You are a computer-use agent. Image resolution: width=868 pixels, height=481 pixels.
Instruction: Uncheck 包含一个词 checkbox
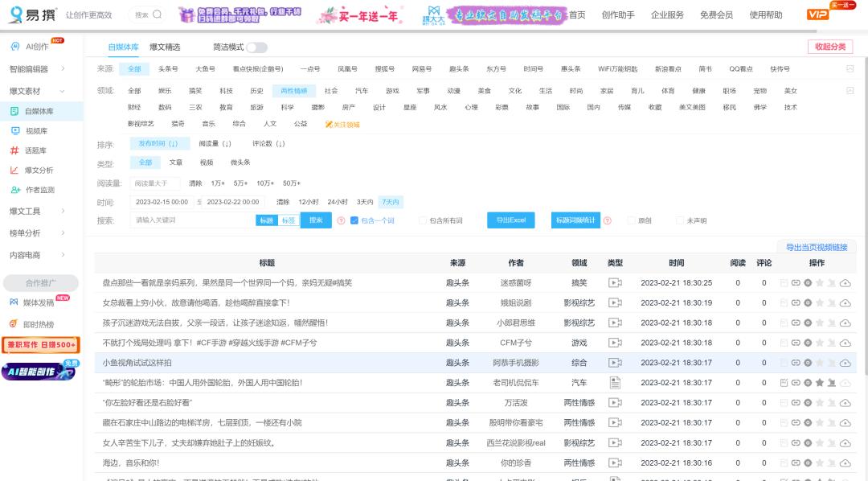click(x=354, y=220)
